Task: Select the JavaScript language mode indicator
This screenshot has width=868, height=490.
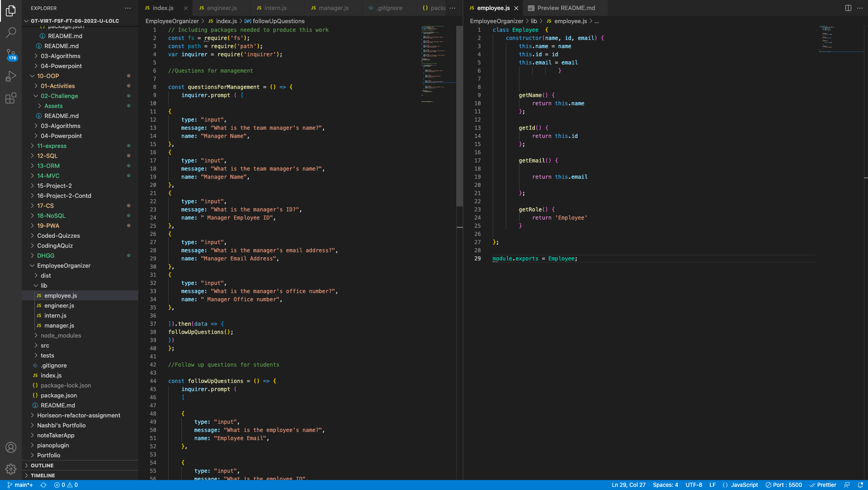Action: (x=745, y=485)
